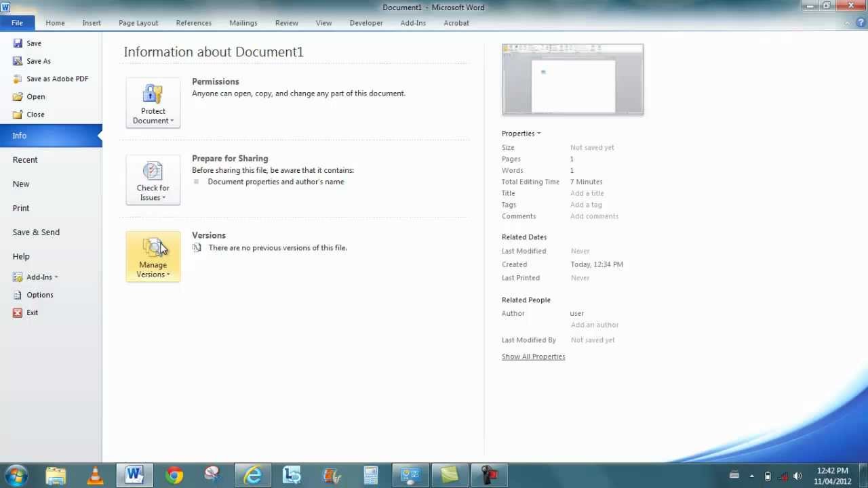Click the red Exit icon in the sidebar
Viewport: 868px width, 488px height.
coord(19,312)
